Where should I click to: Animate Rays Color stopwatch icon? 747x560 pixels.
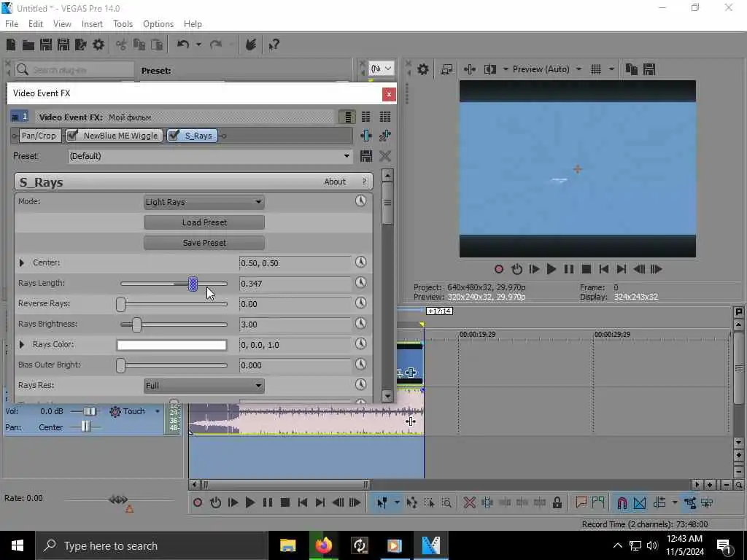pos(360,344)
